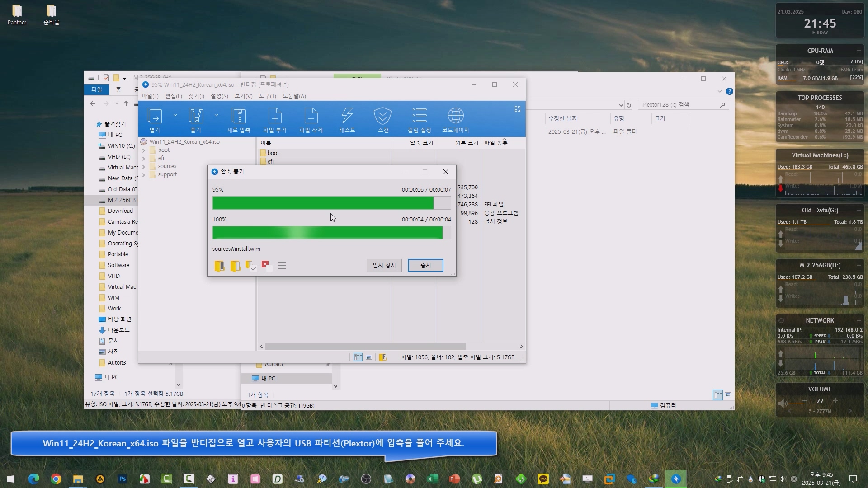Click the blue help icon in explorer window
868x488 pixels.
click(x=729, y=91)
